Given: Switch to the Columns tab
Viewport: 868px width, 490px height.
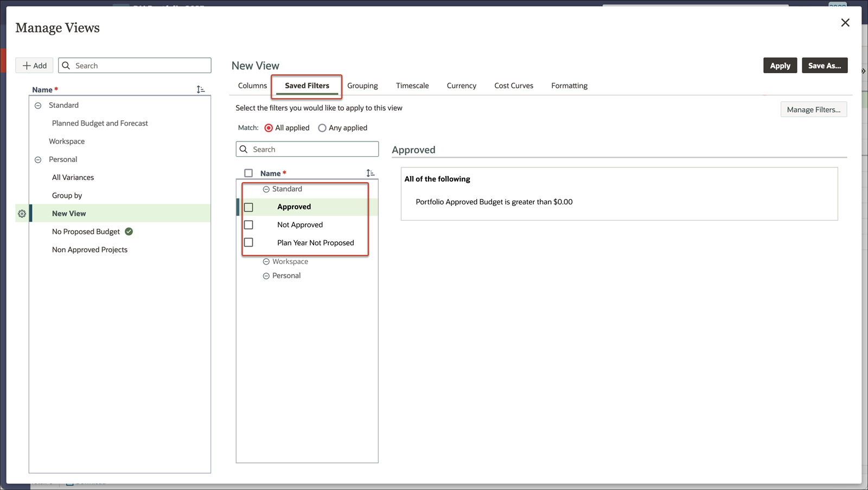Looking at the screenshot, I should 252,86.
